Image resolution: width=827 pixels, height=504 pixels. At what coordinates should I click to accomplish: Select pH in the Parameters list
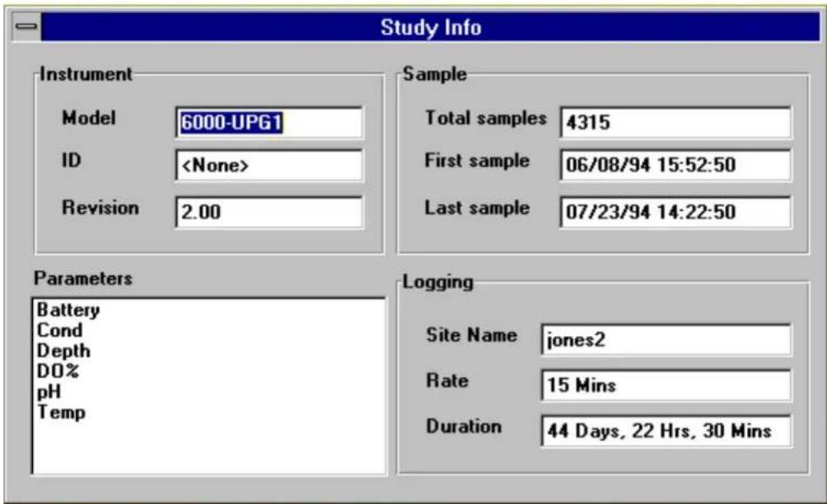49,392
